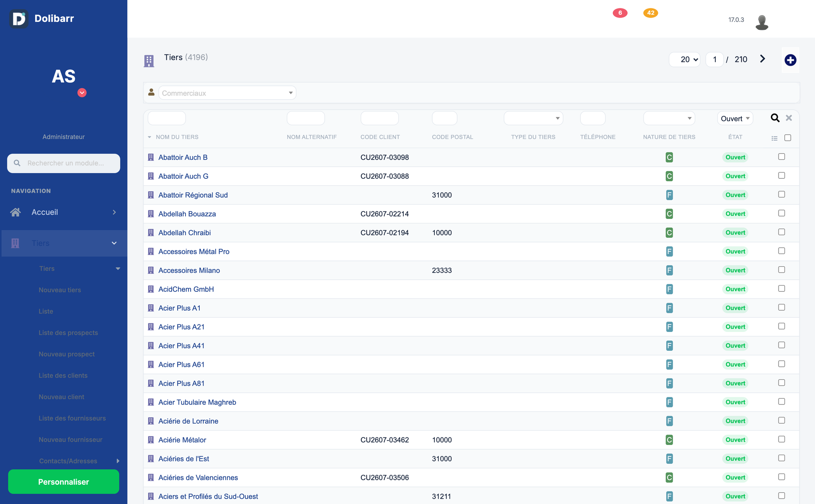Click the C badge for Aciéries de Valenciennes
This screenshot has height=504, width=815.
pyautogui.click(x=669, y=478)
